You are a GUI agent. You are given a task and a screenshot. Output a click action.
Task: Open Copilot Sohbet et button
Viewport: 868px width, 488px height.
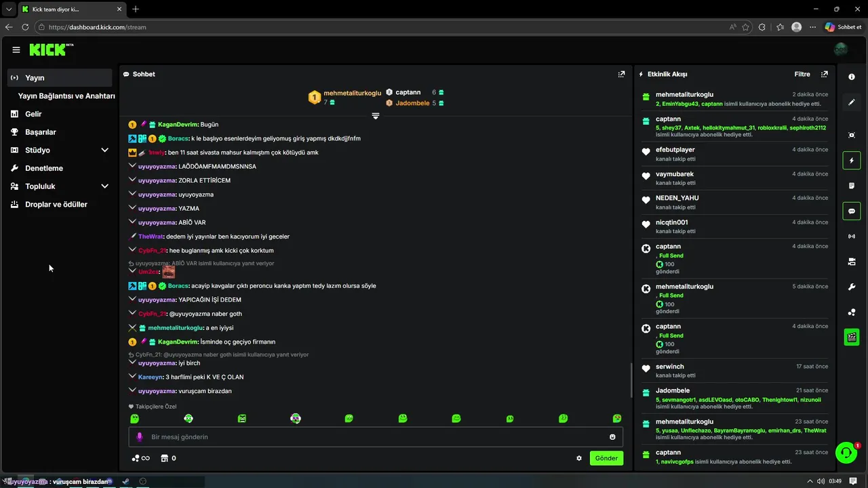[x=843, y=27]
